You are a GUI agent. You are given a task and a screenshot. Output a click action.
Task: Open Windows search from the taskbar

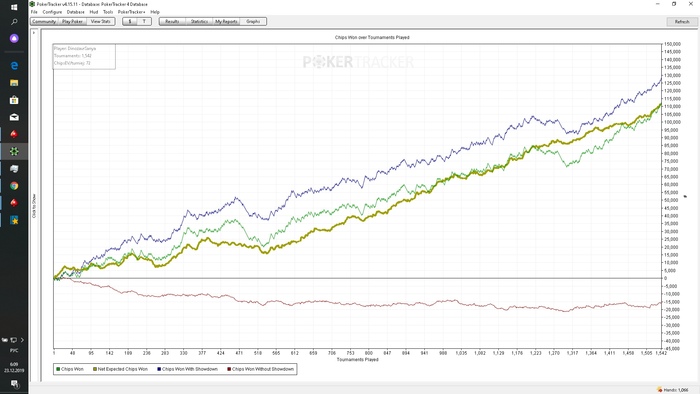(x=14, y=22)
